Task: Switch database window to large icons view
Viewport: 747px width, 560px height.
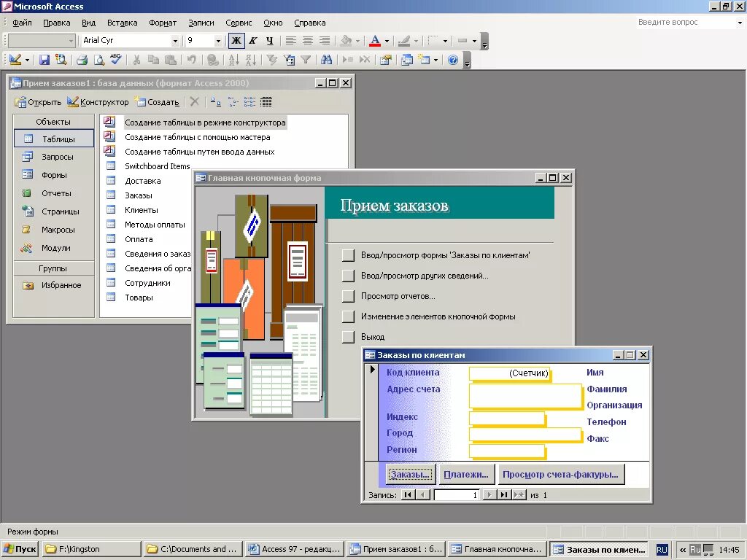Action: pos(216,102)
